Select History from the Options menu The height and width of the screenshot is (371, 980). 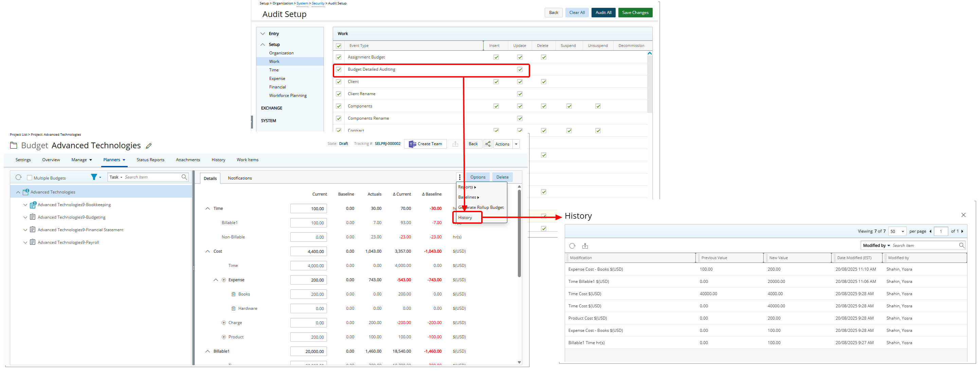pyautogui.click(x=466, y=217)
